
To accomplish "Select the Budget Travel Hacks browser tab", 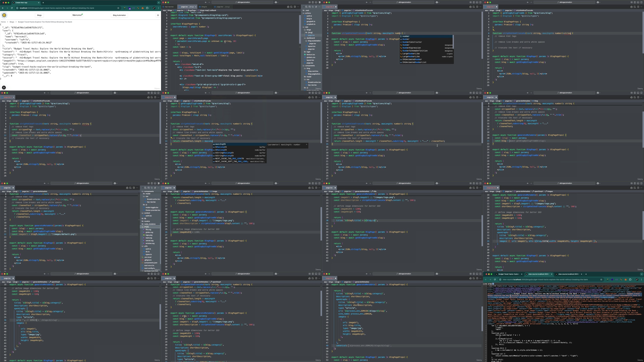I will pos(509,274).
